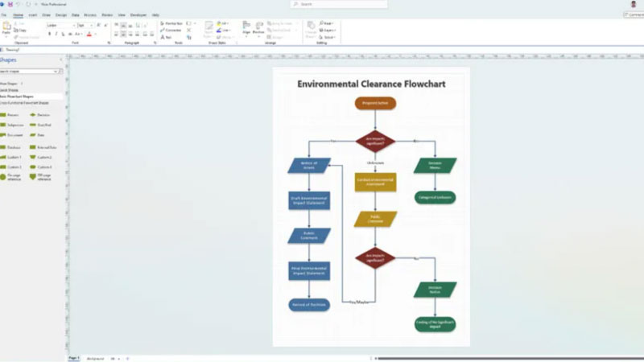Viewport: 644px width, 362px height.
Task: Select the Database shape in stencil
Action: pos(10,147)
